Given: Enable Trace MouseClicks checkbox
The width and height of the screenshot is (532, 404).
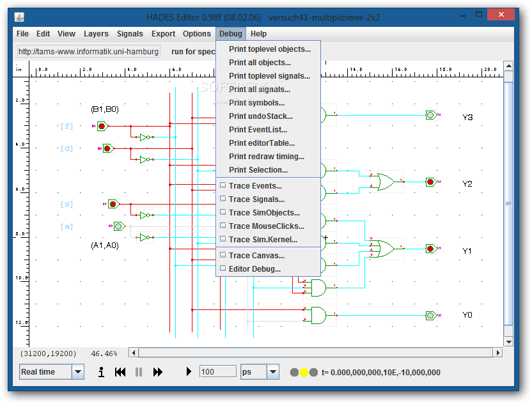Looking at the screenshot, I should [x=223, y=226].
